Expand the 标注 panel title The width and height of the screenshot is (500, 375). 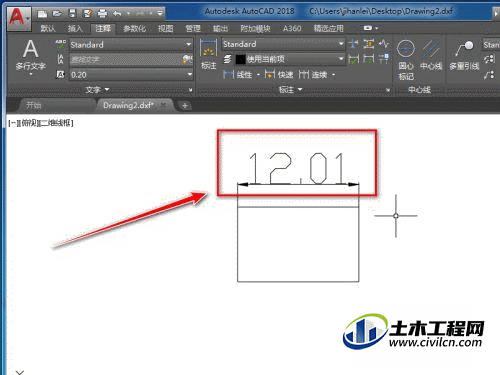[290, 89]
